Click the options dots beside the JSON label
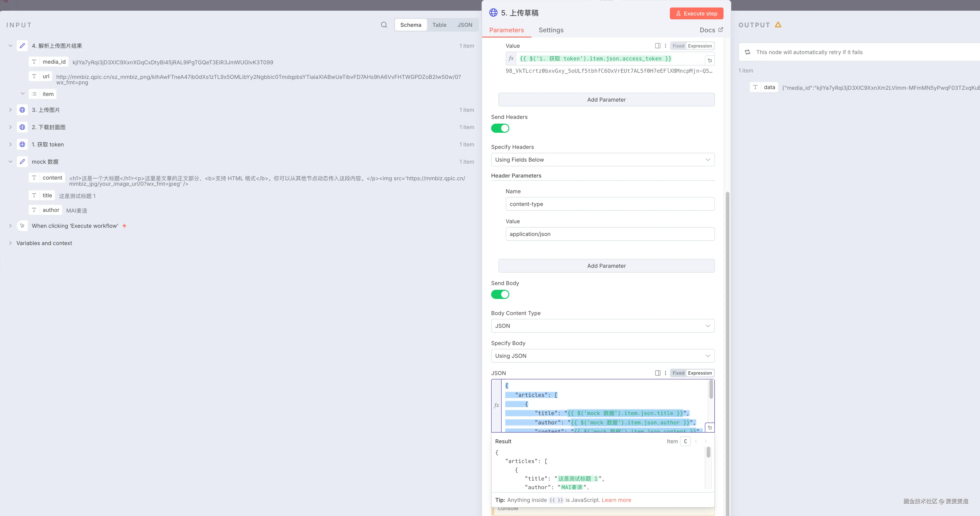980x516 pixels. click(x=665, y=373)
